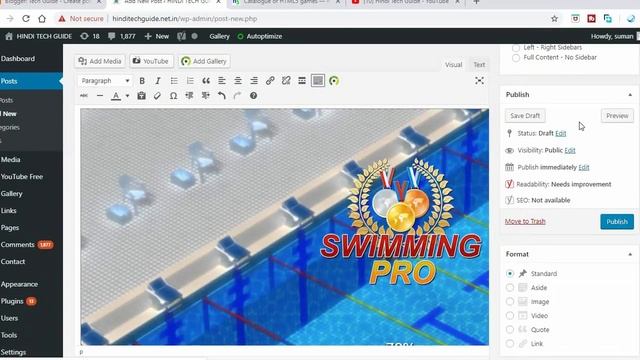Select the Standard post format

click(x=510, y=273)
